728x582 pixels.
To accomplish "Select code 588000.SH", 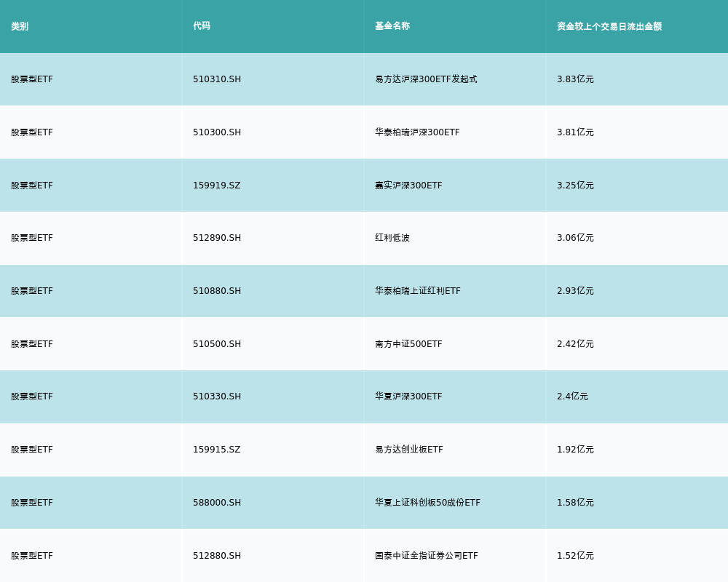I will click(217, 503).
